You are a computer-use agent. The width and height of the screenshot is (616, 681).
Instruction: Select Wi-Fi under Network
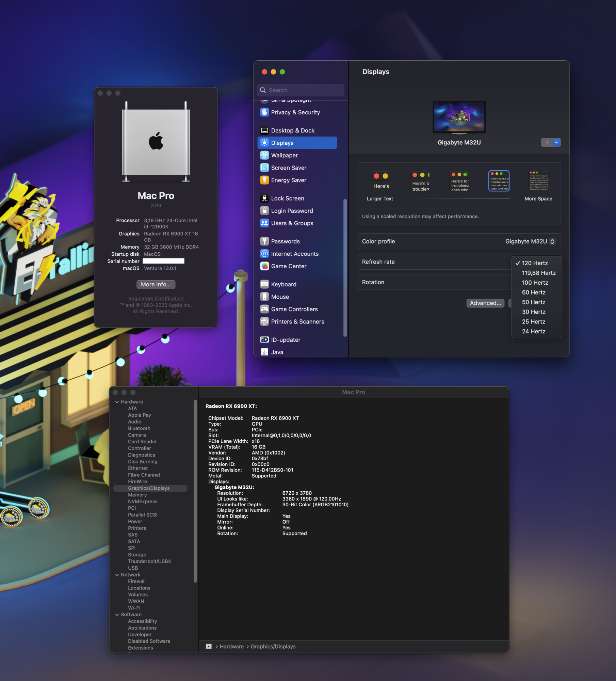(134, 608)
